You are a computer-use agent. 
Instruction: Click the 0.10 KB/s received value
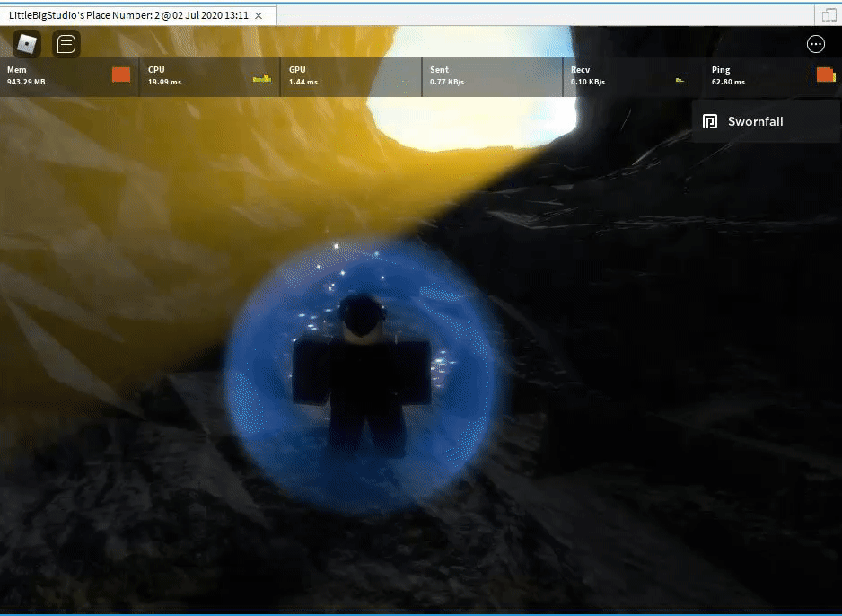588,83
